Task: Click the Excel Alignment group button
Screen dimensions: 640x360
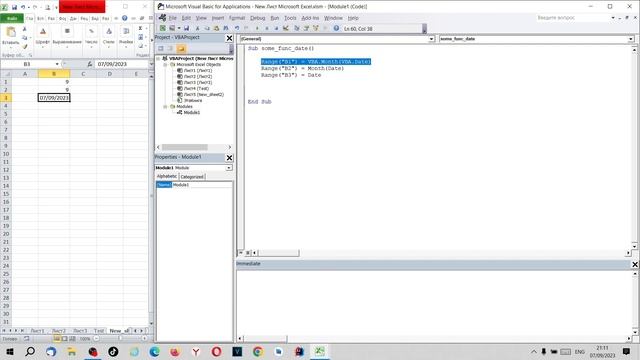Action: tap(67, 36)
